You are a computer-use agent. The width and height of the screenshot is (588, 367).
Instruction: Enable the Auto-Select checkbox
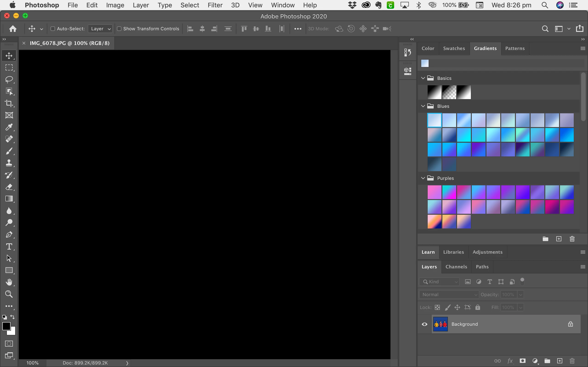(x=52, y=29)
